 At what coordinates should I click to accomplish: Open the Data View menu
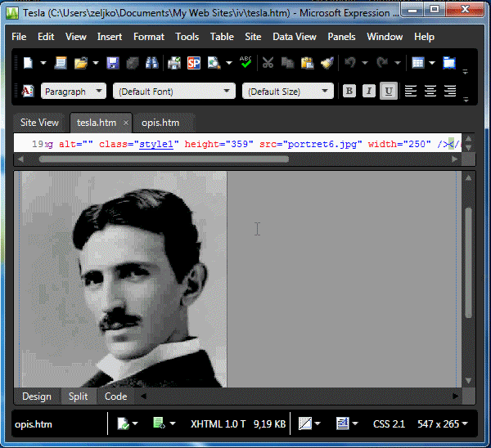coord(295,37)
